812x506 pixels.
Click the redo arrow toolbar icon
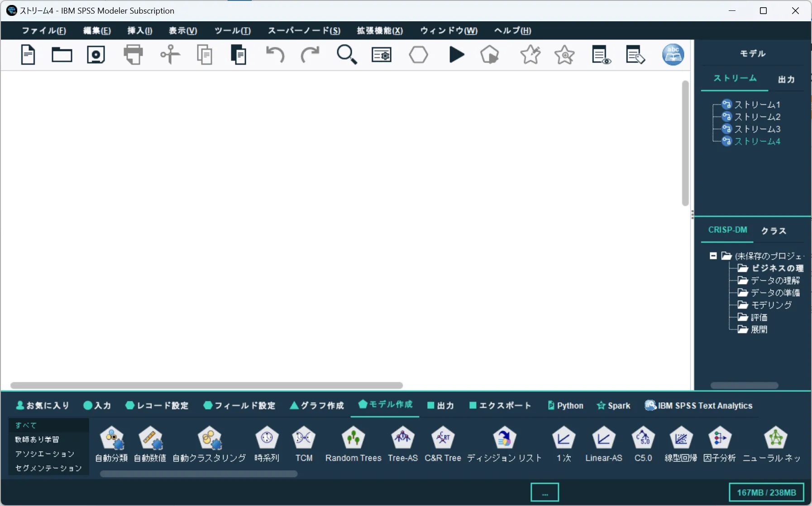pos(310,55)
